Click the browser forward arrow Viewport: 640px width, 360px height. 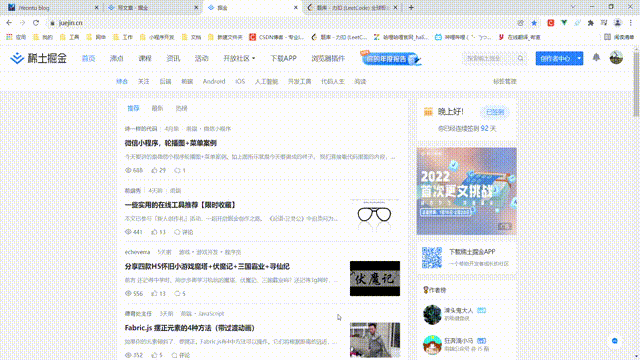pos(22,23)
